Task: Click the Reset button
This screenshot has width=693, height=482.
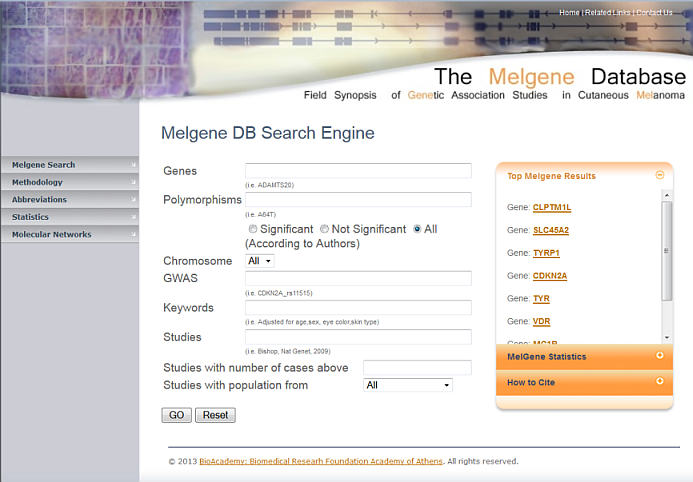Action: click(215, 415)
